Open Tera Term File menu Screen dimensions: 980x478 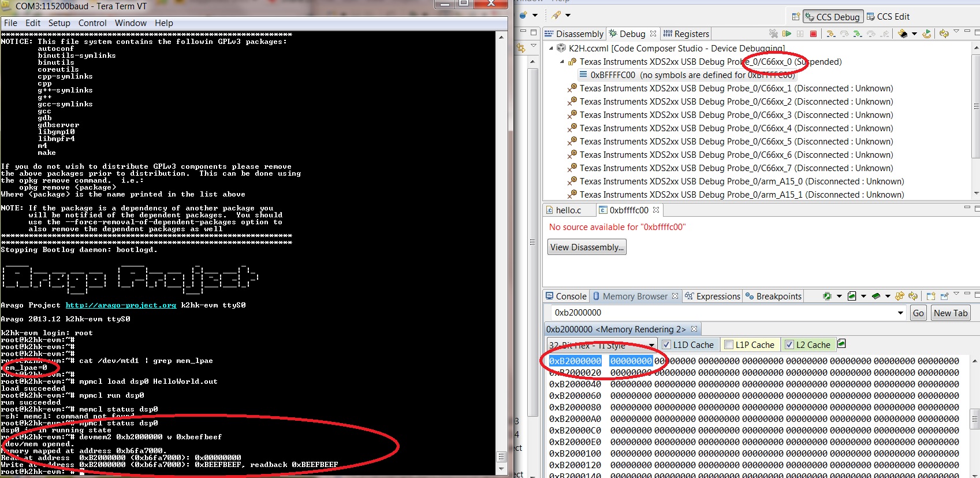10,23
